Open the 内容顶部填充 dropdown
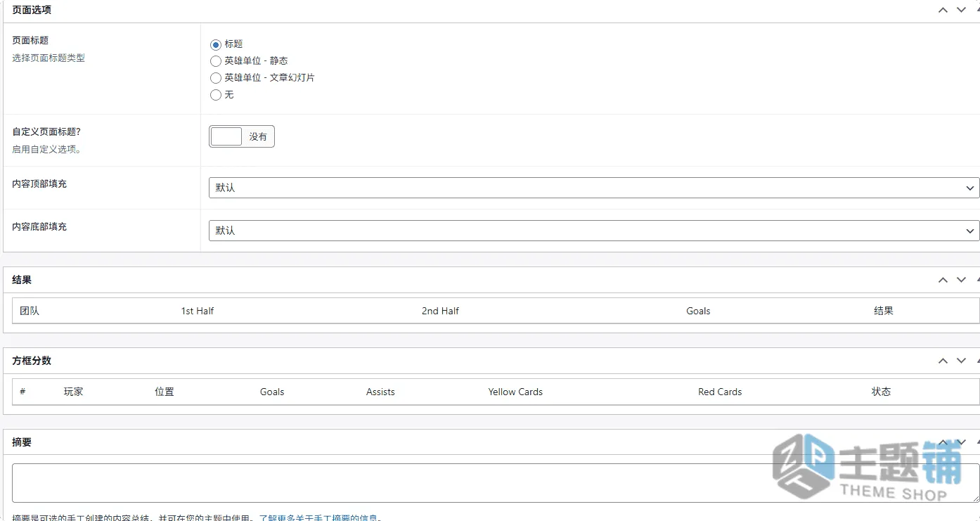 click(594, 188)
